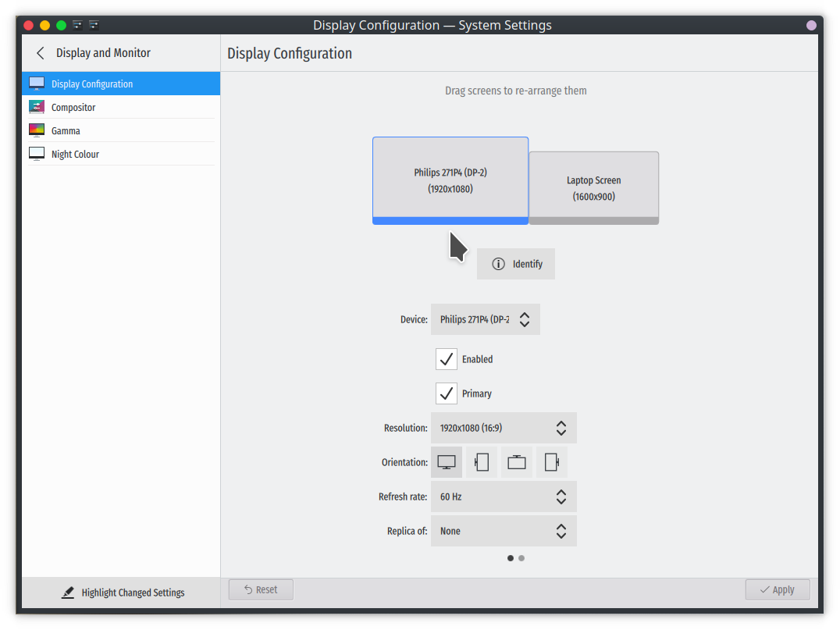
Task: Open the Device dropdown
Action: click(485, 319)
